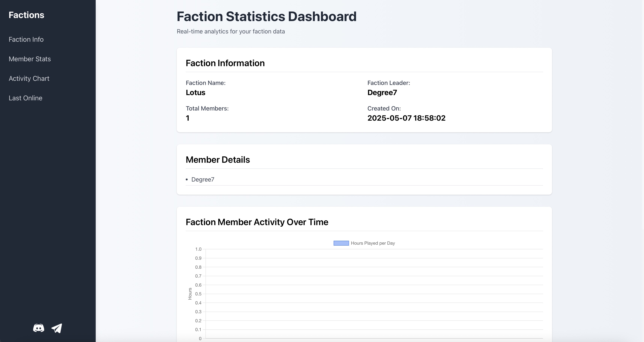Click the Faction Information card heading
Screen dimensions: 644x342
point(225,63)
